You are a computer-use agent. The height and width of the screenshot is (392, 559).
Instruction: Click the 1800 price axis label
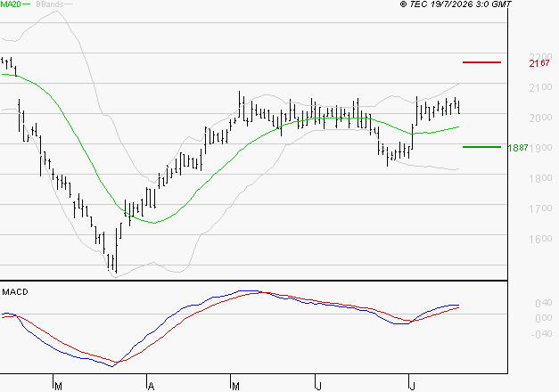[x=541, y=178]
